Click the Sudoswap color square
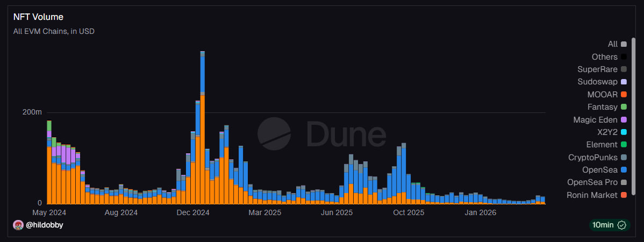Image resolution: width=644 pixels, height=242 pixels. coord(624,82)
